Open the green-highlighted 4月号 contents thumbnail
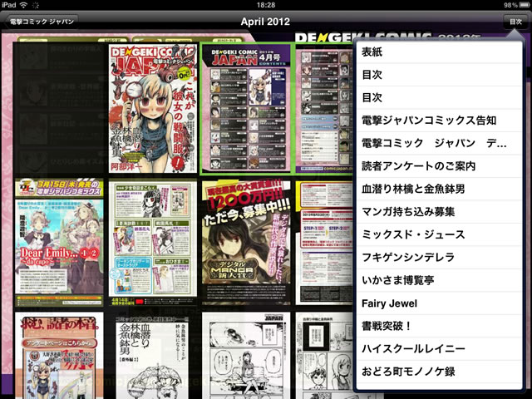 coord(246,108)
